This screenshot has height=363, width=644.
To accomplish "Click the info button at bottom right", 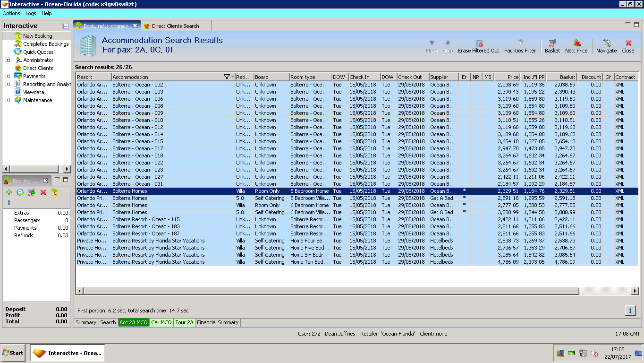I will [x=630, y=310].
